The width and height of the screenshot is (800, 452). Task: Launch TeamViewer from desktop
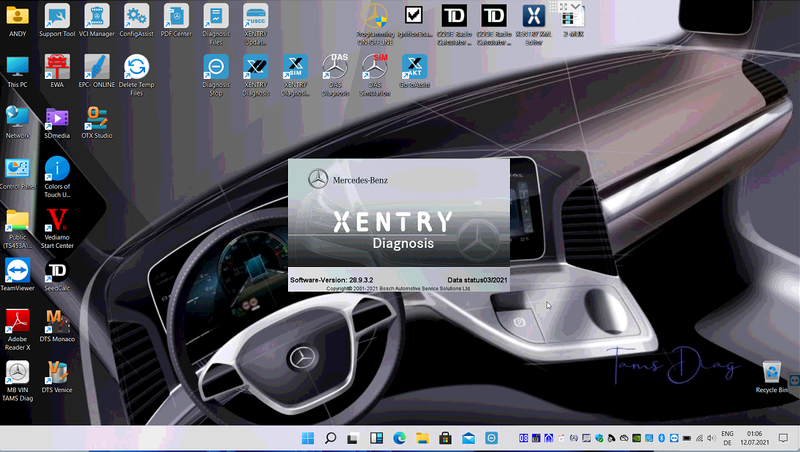(17, 274)
